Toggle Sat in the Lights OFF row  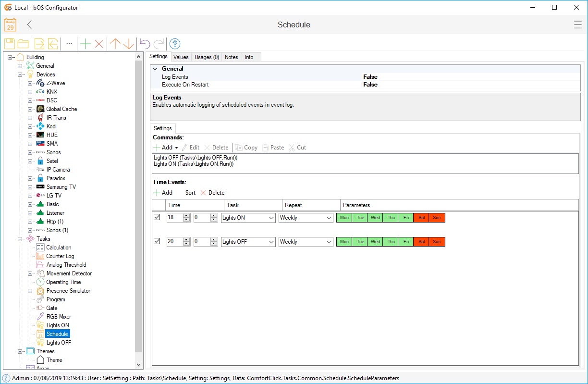(x=421, y=242)
